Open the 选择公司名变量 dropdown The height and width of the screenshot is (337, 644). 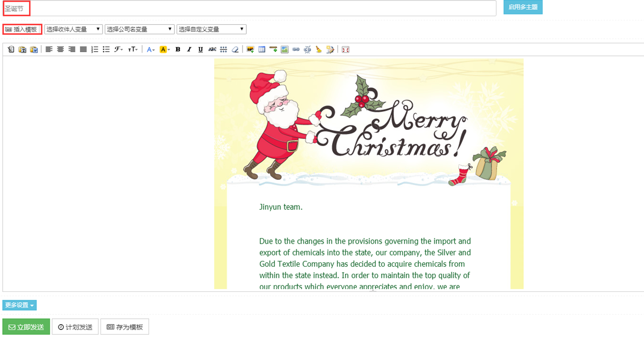[x=140, y=29]
